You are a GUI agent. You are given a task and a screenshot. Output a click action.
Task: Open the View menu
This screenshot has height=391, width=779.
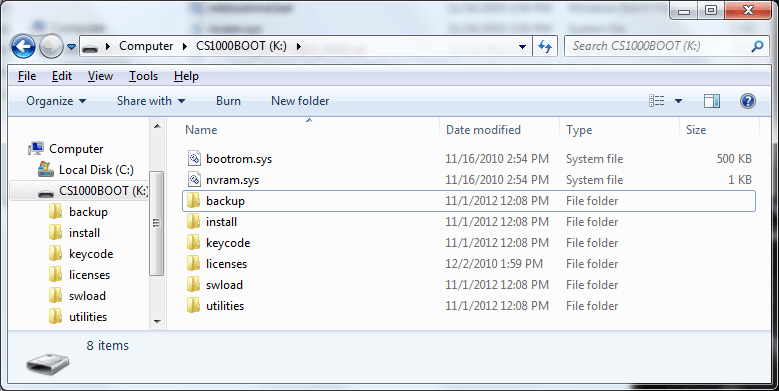(100, 76)
